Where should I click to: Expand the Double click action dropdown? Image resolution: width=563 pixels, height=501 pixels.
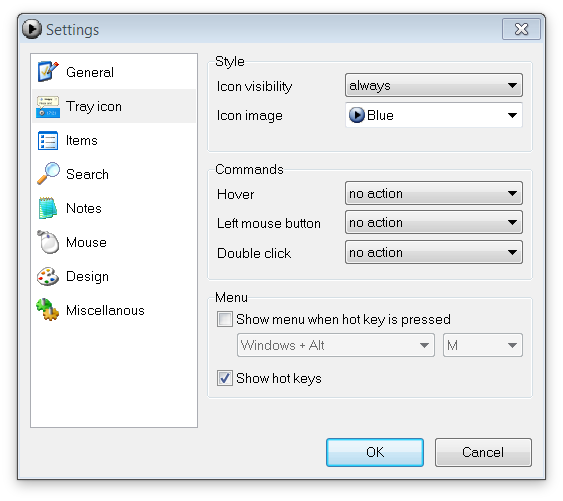pyautogui.click(x=434, y=252)
